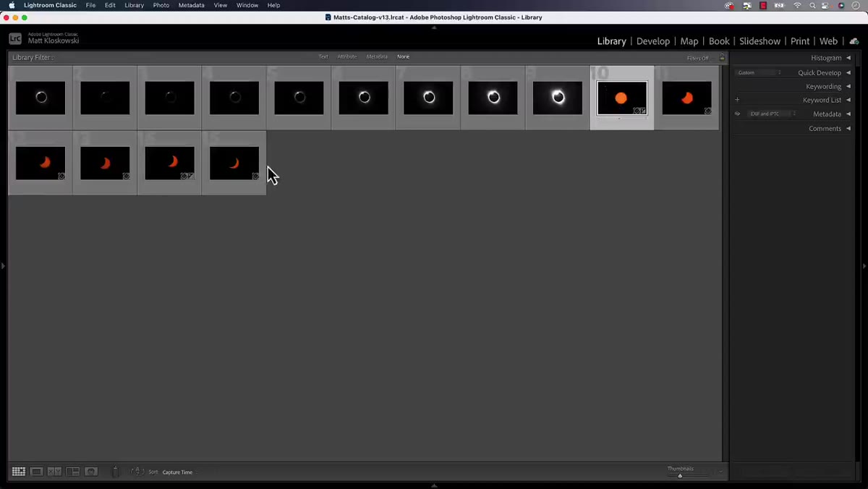Click badge icon on thumbnail 11
Screen dimensions: 868x489
click(707, 111)
